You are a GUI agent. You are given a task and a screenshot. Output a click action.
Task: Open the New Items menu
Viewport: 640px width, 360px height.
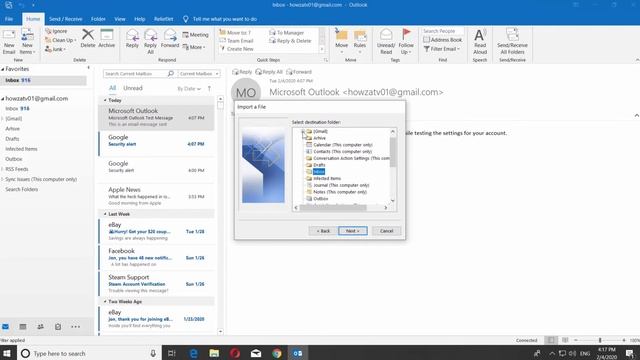pos(27,41)
